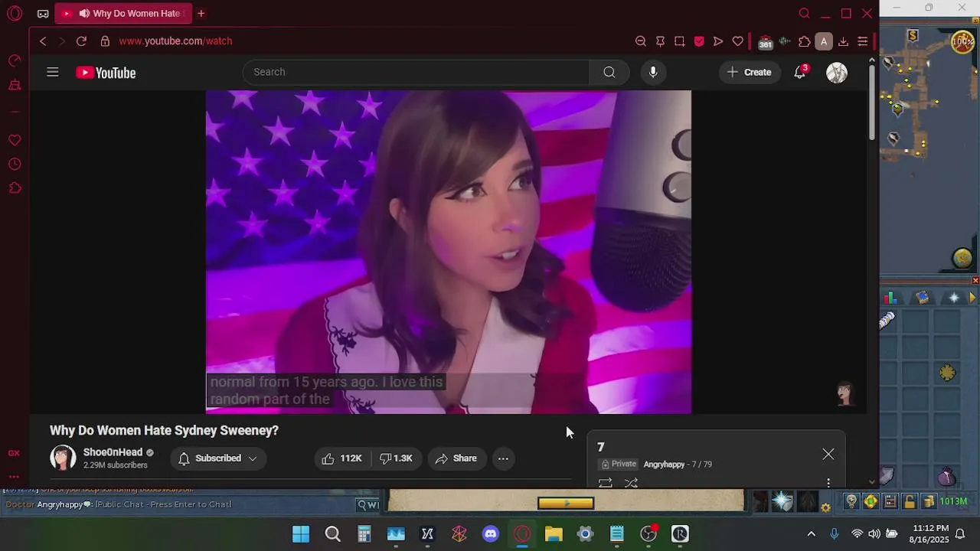The width and height of the screenshot is (980, 551).
Task: Open Opera flow send icon
Action: tap(718, 41)
